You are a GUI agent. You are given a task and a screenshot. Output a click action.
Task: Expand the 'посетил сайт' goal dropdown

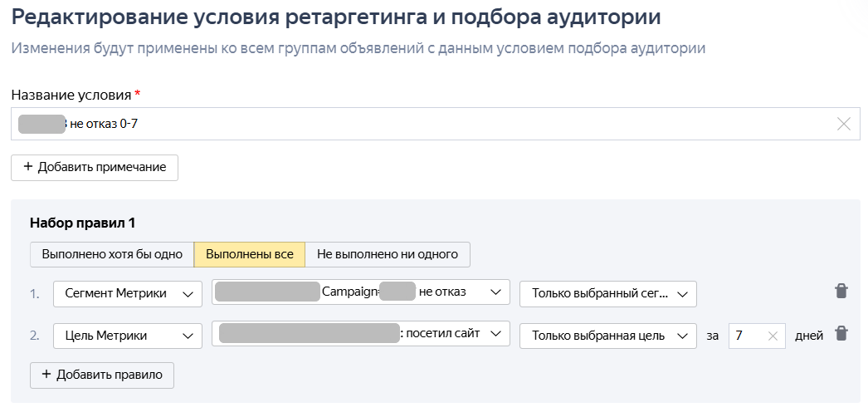click(x=360, y=334)
